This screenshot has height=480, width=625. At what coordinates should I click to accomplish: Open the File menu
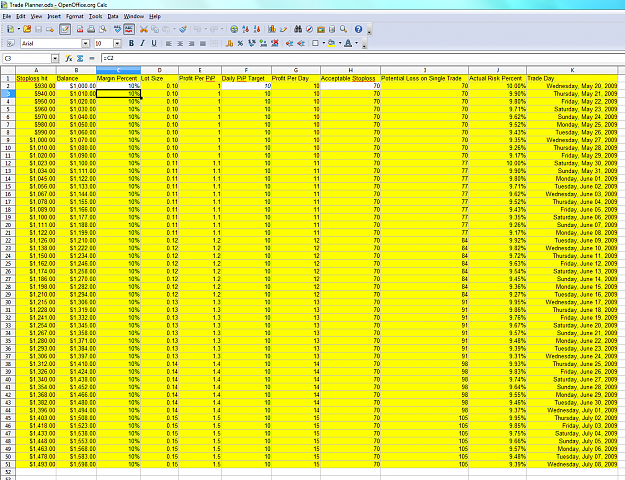(x=7, y=16)
